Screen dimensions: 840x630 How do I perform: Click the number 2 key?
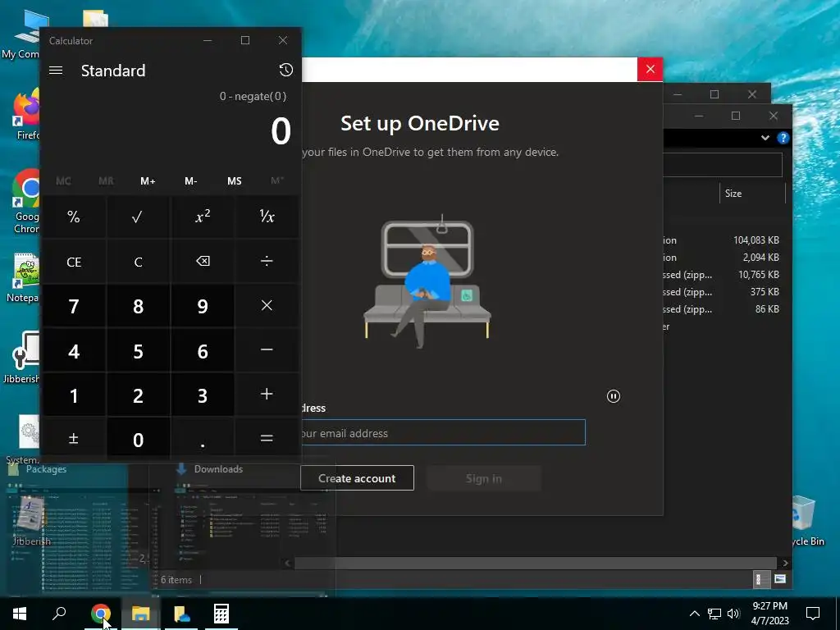pyautogui.click(x=138, y=395)
